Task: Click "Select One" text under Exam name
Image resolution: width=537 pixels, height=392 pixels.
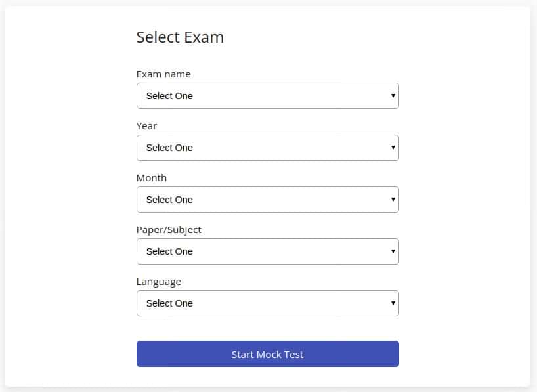Action: tap(169, 96)
